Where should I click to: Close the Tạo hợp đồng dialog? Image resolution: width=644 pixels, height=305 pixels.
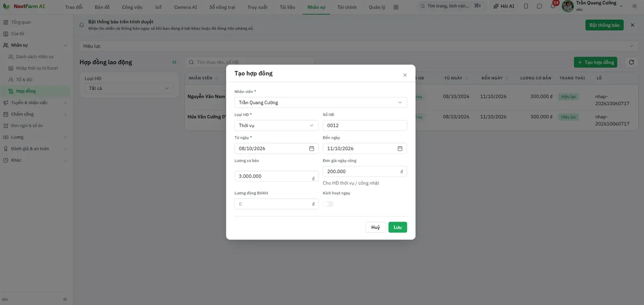pyautogui.click(x=405, y=75)
